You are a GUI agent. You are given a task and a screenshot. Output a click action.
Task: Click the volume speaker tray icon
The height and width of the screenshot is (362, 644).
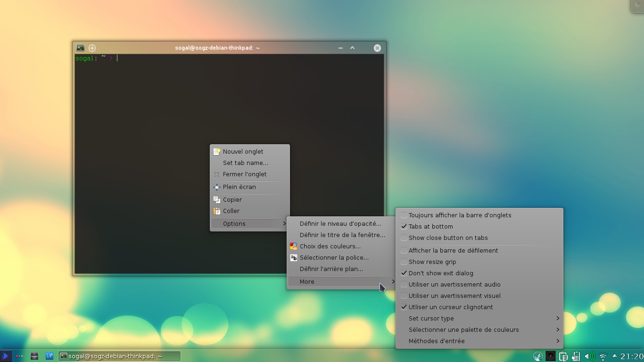pyautogui.click(x=589, y=356)
